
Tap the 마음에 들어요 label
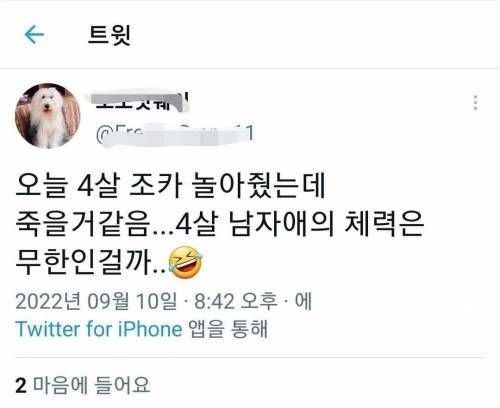[x=92, y=385]
